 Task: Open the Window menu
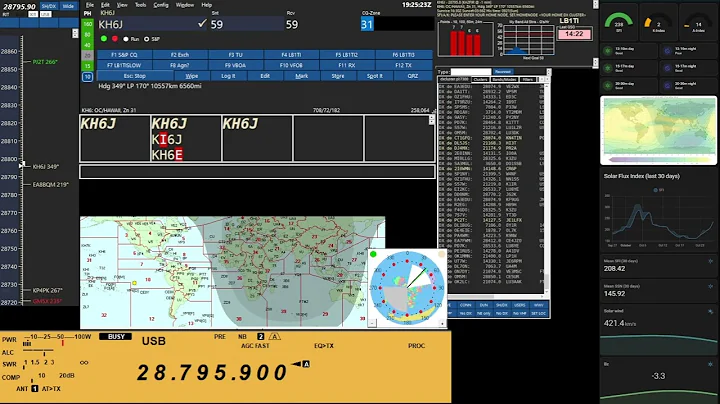185,5
